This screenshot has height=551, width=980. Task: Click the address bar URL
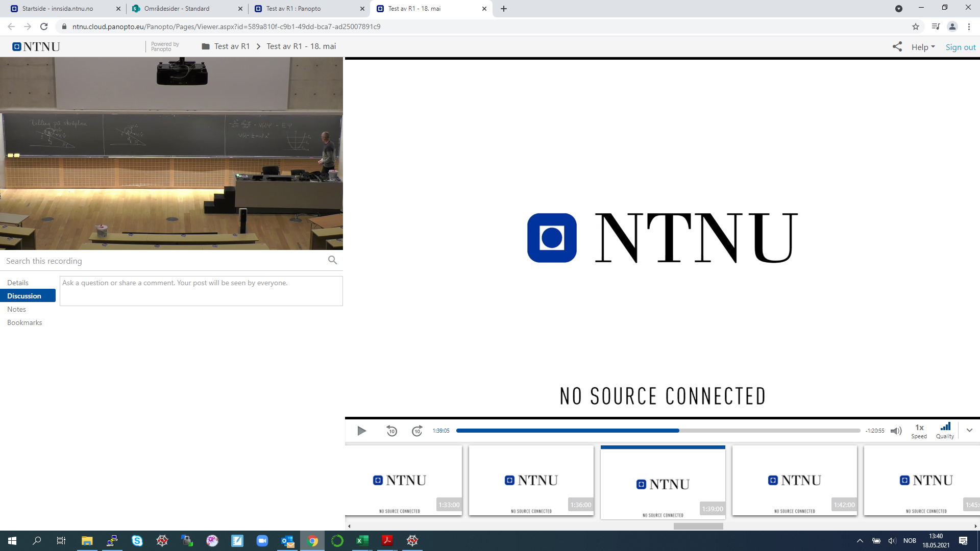(226, 27)
